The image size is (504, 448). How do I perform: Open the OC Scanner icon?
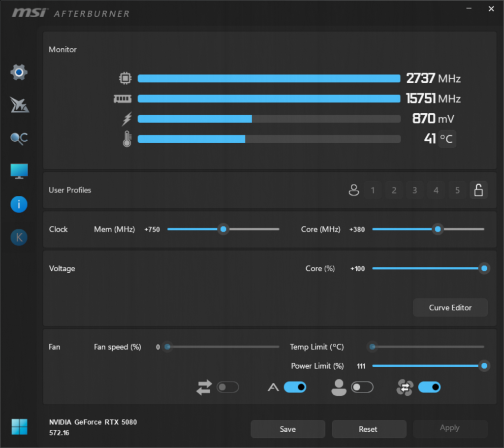[19, 139]
